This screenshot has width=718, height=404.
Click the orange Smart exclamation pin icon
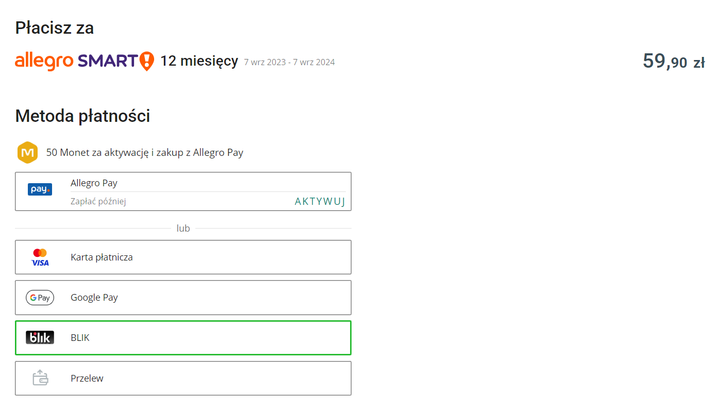tap(147, 61)
